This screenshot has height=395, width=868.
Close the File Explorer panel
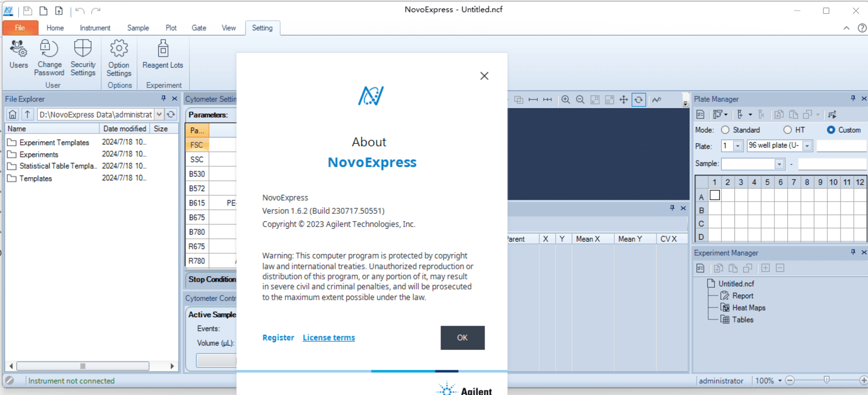[175, 98]
